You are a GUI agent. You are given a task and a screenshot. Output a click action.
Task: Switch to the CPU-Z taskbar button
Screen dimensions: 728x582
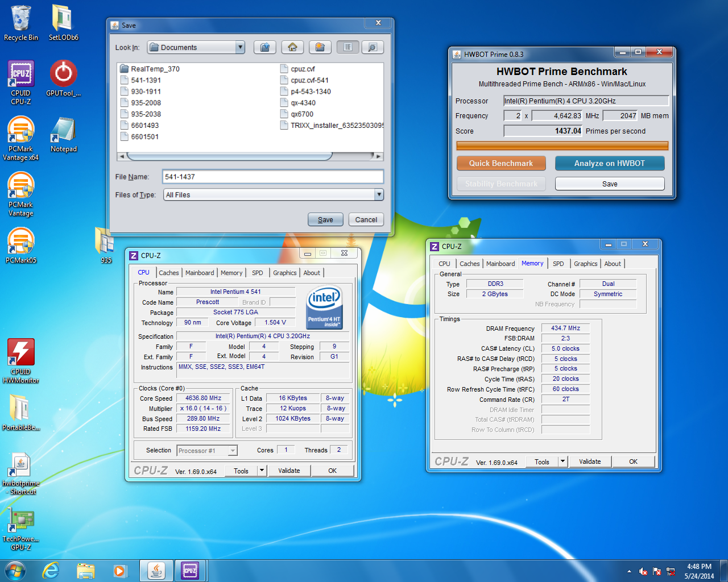[190, 571]
